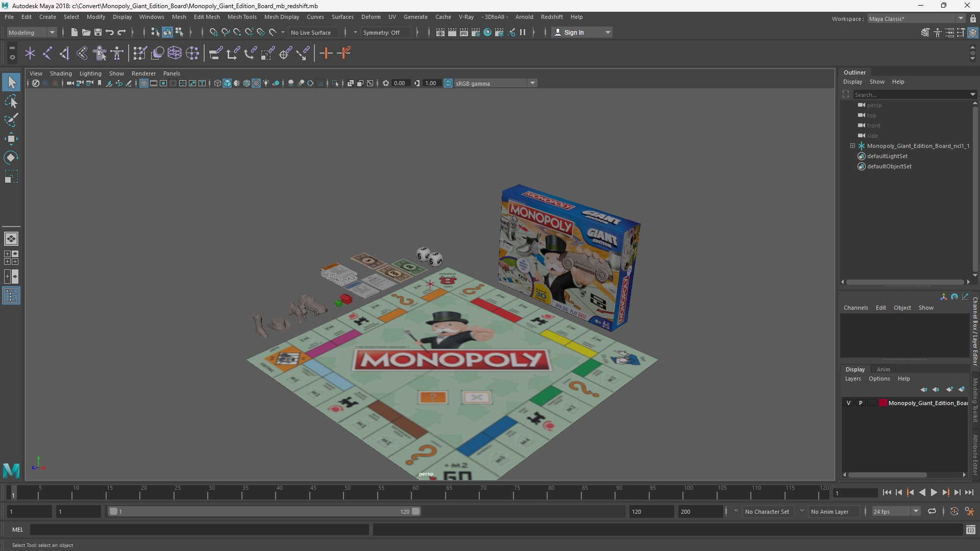Screen dimensions: 980x551
Task: Toggle resolution gate display
Action: coord(163,83)
